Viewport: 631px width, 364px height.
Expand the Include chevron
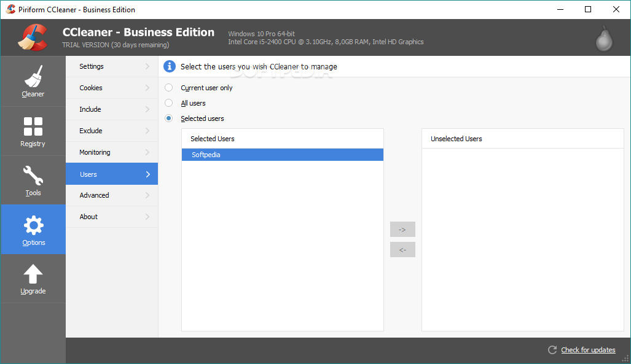point(147,109)
